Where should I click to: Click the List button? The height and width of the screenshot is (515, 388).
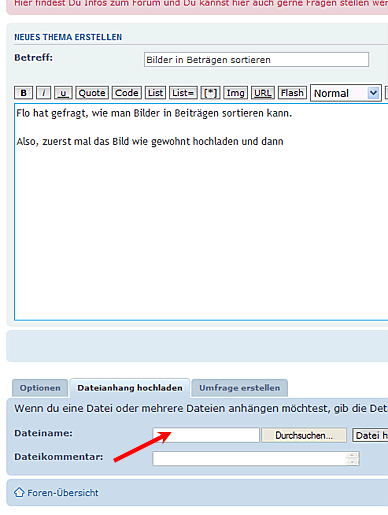[x=155, y=93]
